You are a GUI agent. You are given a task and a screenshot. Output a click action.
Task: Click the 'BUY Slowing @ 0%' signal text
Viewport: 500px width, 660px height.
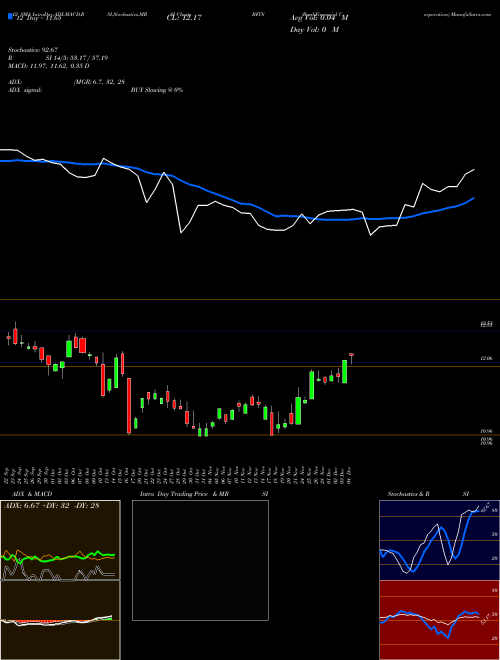tap(157, 90)
